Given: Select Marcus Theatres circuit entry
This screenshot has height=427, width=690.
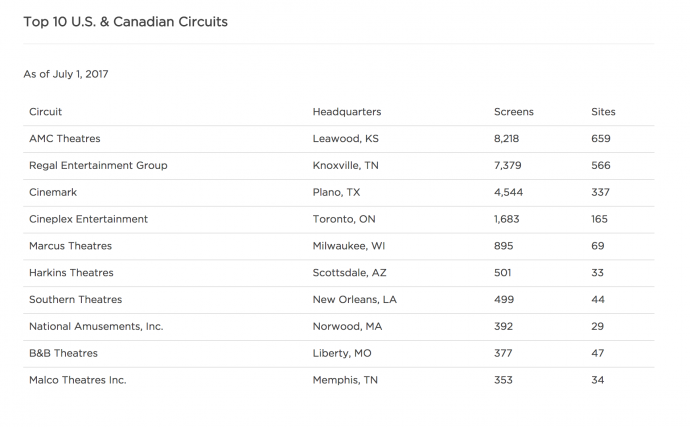Looking at the screenshot, I should click(70, 246).
